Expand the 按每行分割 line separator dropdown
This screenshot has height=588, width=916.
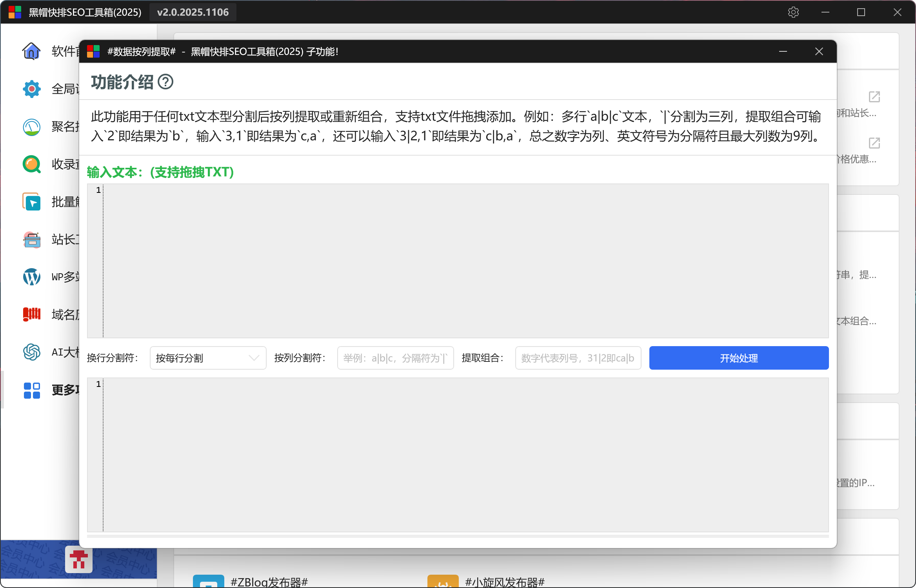point(208,358)
